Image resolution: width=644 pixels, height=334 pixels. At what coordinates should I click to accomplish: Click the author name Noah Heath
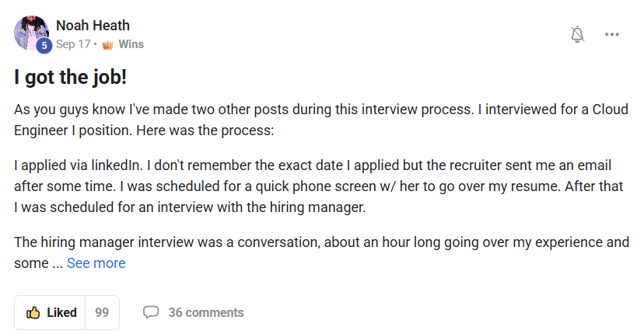pyautogui.click(x=93, y=26)
